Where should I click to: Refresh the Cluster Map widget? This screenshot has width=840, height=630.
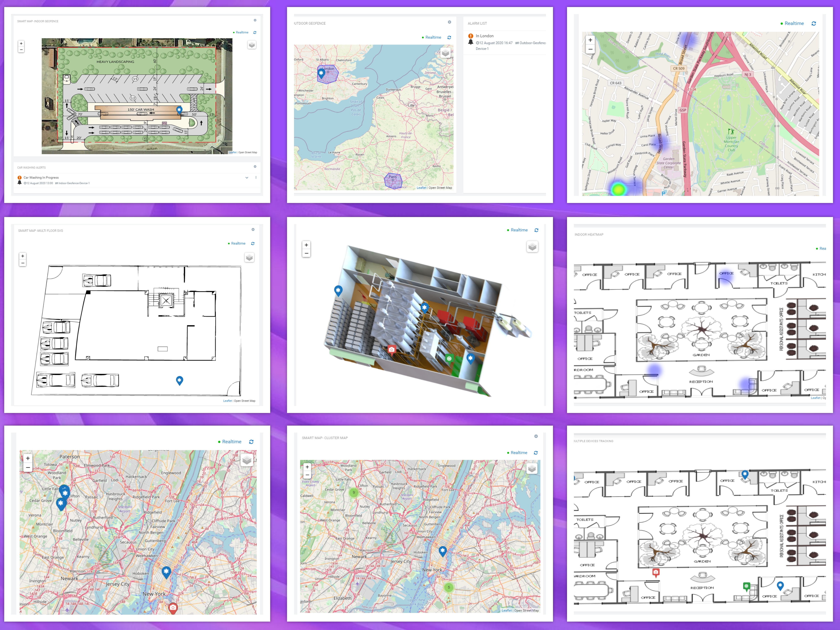(536, 453)
